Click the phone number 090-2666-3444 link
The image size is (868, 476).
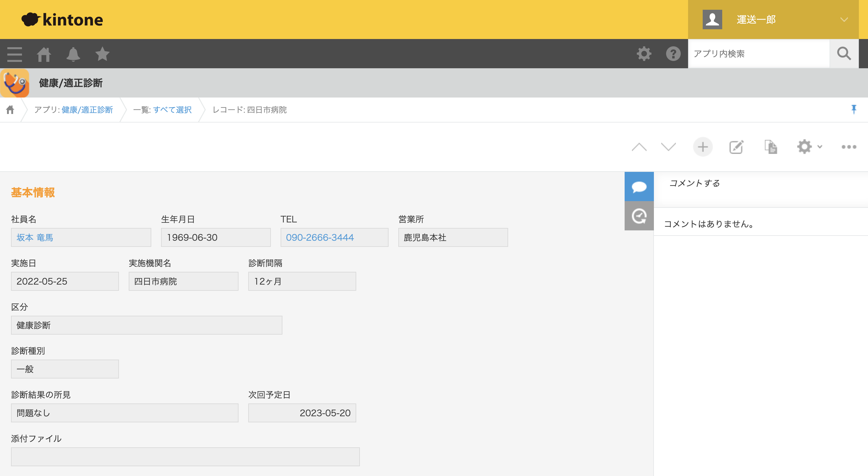[320, 238]
